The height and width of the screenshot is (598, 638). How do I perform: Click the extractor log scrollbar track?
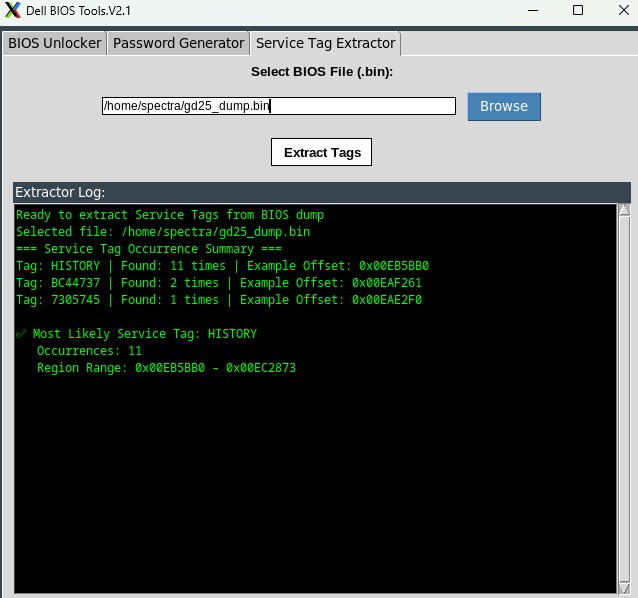coord(624,399)
